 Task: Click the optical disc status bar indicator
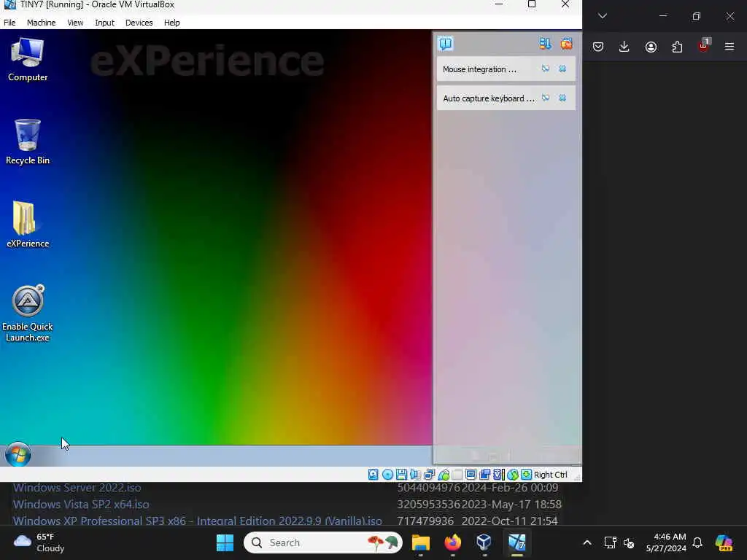point(388,474)
